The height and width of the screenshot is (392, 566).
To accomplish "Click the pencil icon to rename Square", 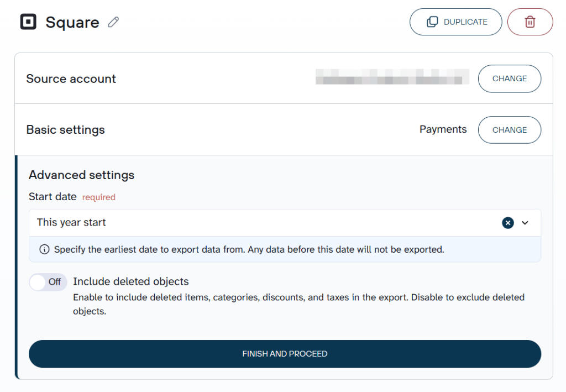I will point(113,22).
